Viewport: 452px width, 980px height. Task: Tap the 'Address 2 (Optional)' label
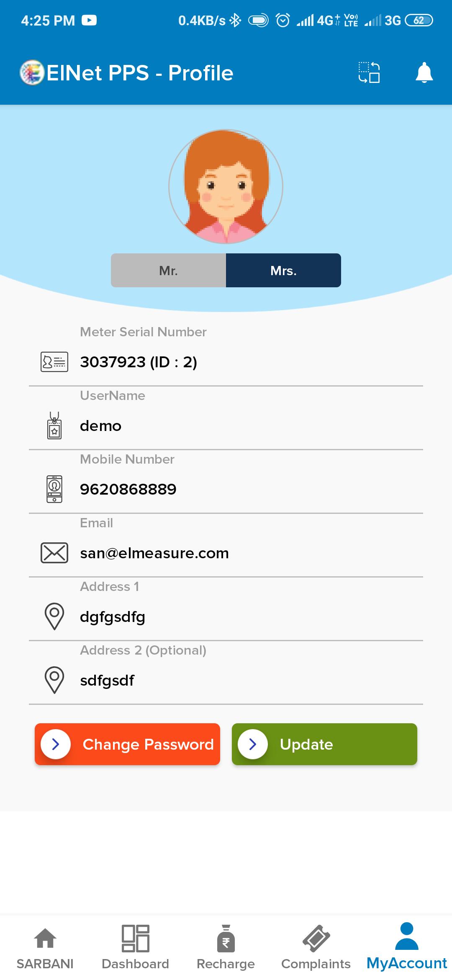(143, 650)
